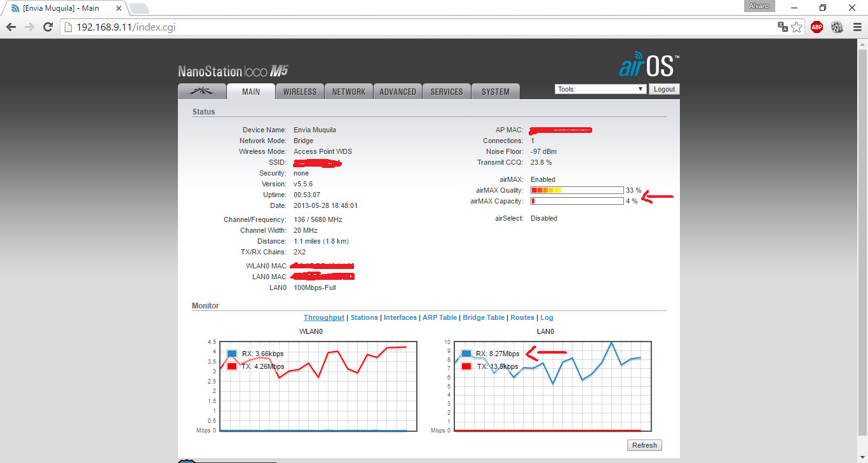868x463 pixels.
Task: Select the date 2013-05-28 18:48:01
Action: coord(325,205)
